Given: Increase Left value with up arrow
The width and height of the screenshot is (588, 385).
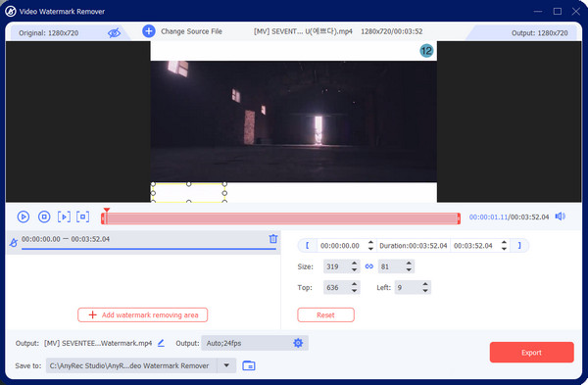Looking at the screenshot, I should 425,284.
